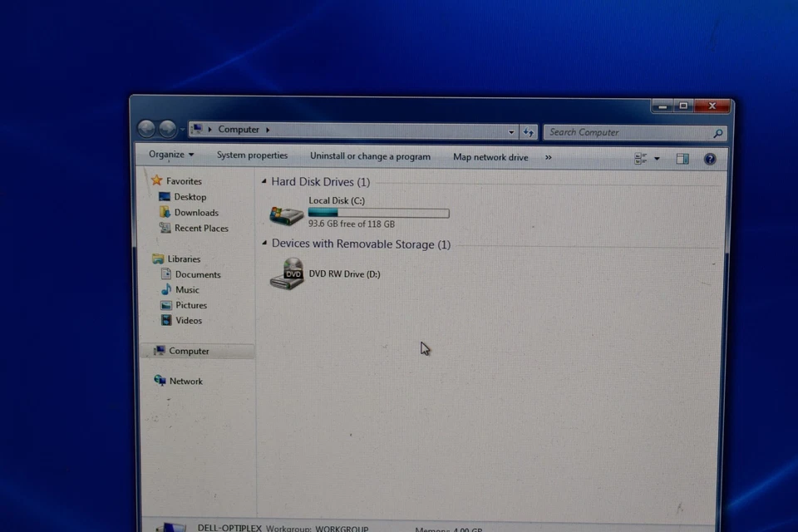The image size is (798, 532).
Task: Collapse the Hard Disk Drives section
Action: point(264,181)
